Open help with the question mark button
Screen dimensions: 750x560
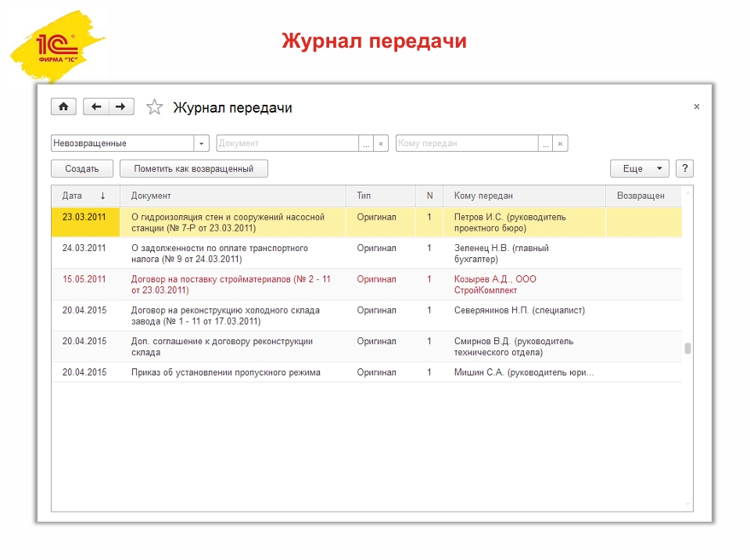tap(684, 168)
